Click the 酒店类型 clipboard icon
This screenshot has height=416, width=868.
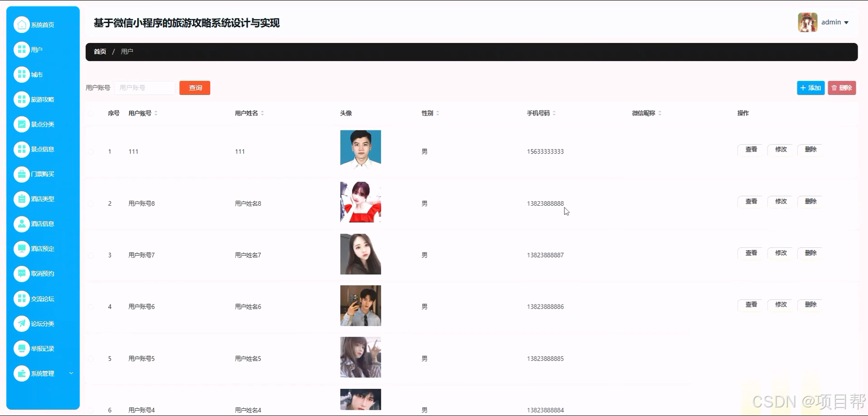[21, 199]
